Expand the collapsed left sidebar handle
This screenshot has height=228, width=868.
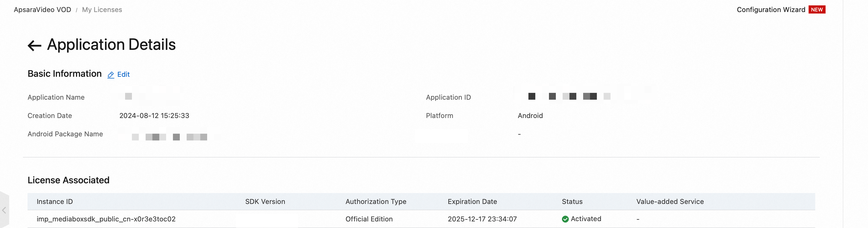4,210
